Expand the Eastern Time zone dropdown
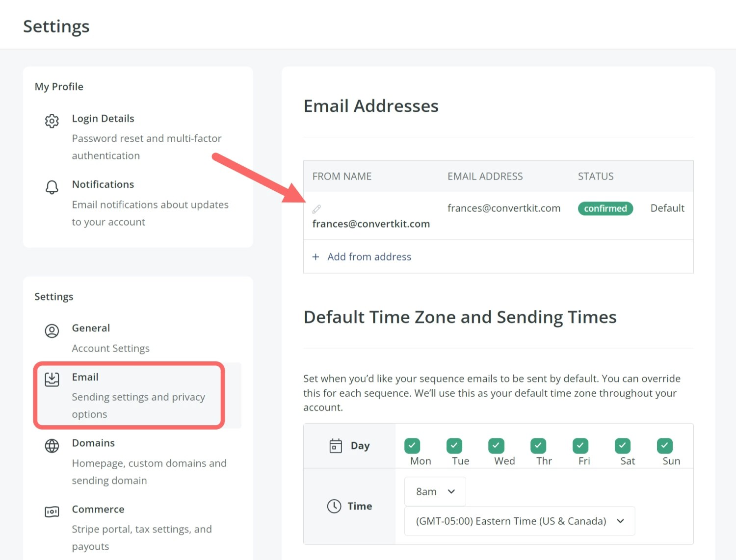This screenshot has width=736, height=560. point(519,521)
